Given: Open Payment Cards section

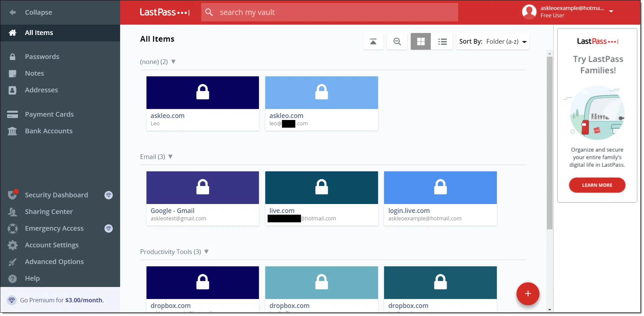Looking at the screenshot, I should (x=49, y=114).
